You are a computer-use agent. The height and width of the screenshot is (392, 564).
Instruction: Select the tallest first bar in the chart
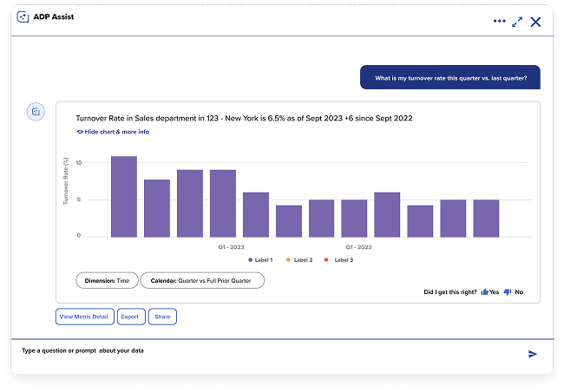pyautogui.click(x=124, y=197)
